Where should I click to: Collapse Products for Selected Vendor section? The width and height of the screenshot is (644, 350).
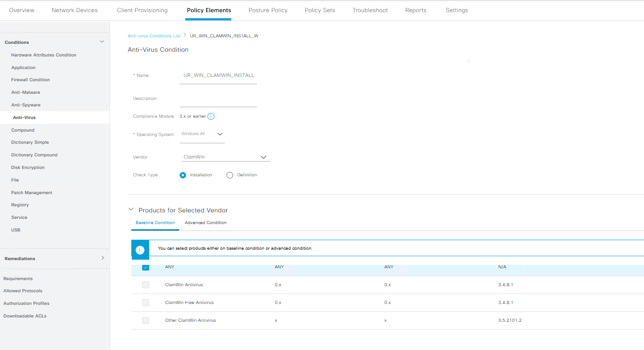coord(131,209)
